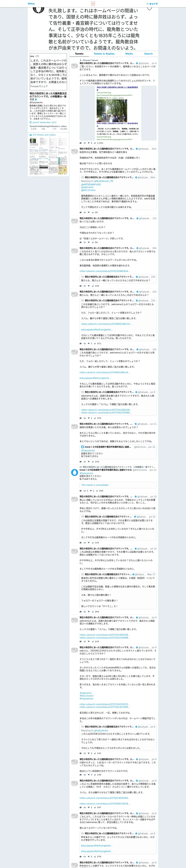Open the tweet timestamped 11h
The height and width of the screenshot is (868, 186).
tap(154, 218)
